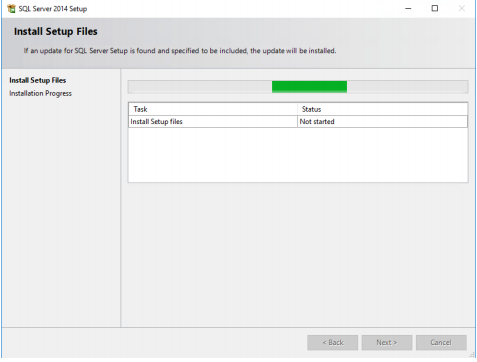The width and height of the screenshot is (477, 362).
Task: Select the Install Setup files task cell
Action: [213, 122]
